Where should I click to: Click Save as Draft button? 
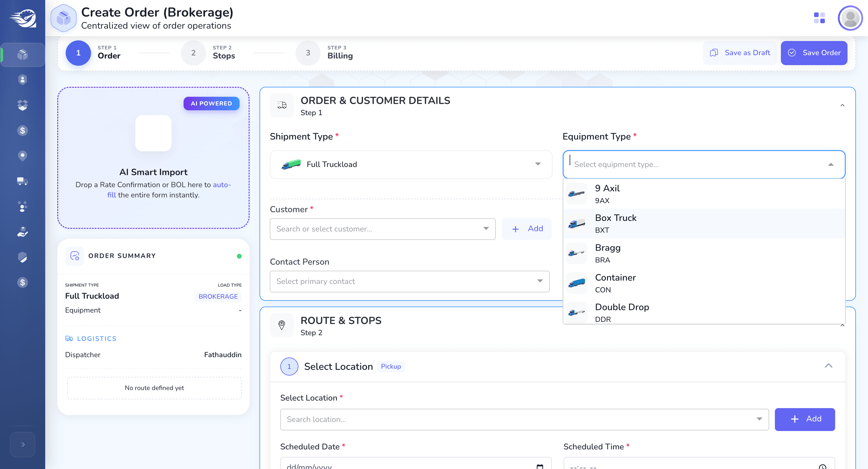pos(740,53)
